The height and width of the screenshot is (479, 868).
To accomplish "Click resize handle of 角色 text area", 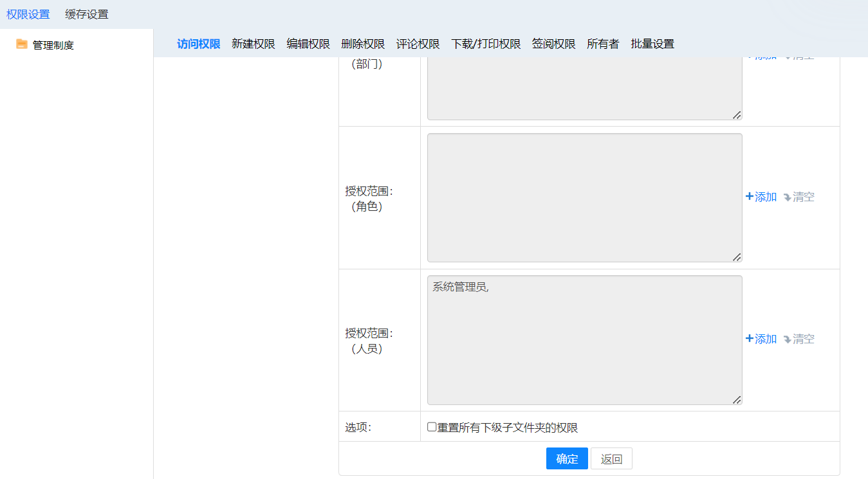I will tap(737, 257).
